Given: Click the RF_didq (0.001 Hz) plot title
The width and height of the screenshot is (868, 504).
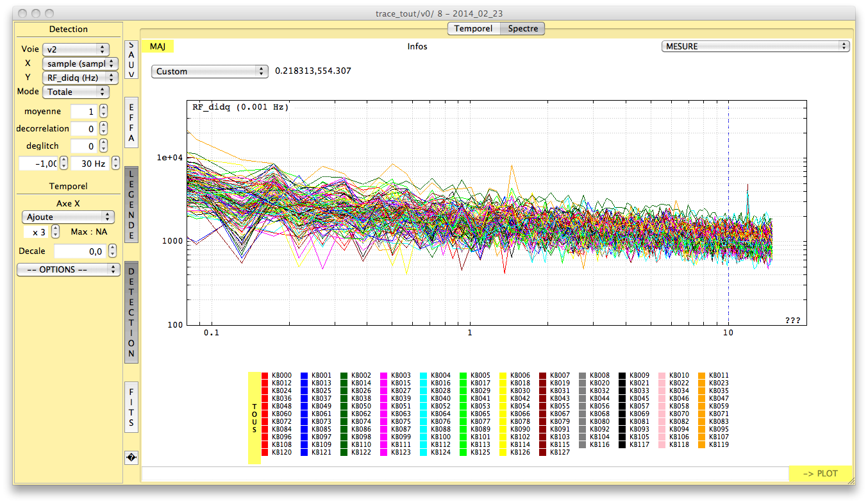Looking at the screenshot, I should click(240, 107).
